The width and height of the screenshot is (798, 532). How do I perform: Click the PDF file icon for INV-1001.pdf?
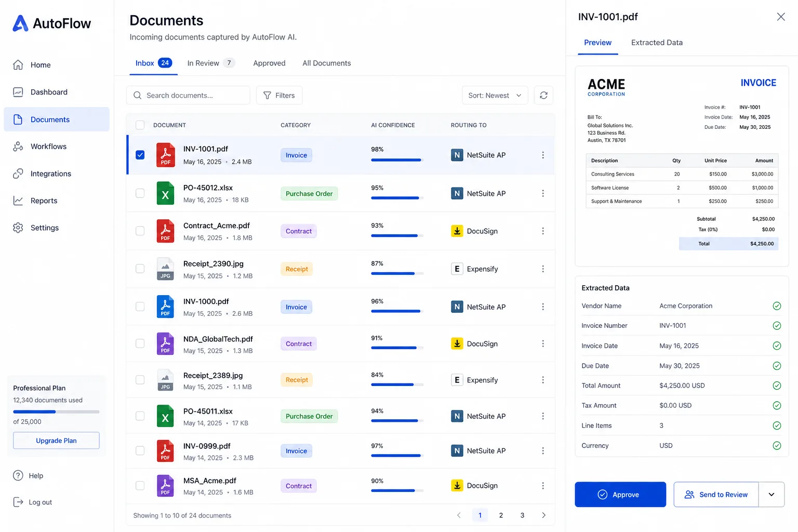point(165,155)
